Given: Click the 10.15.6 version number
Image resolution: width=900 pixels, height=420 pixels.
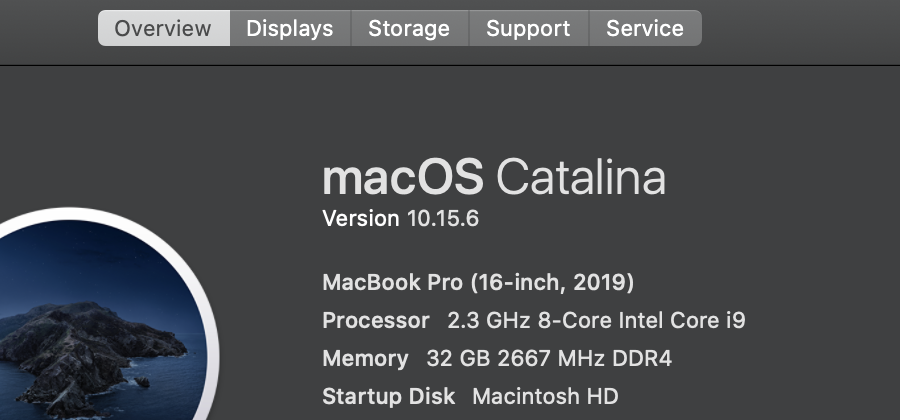Looking at the screenshot, I should pyautogui.click(x=443, y=219).
